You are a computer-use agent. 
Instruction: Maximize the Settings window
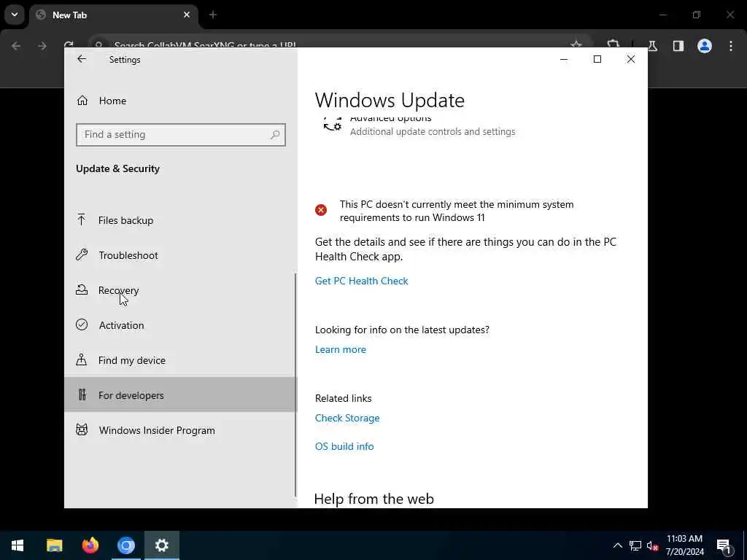(597, 59)
